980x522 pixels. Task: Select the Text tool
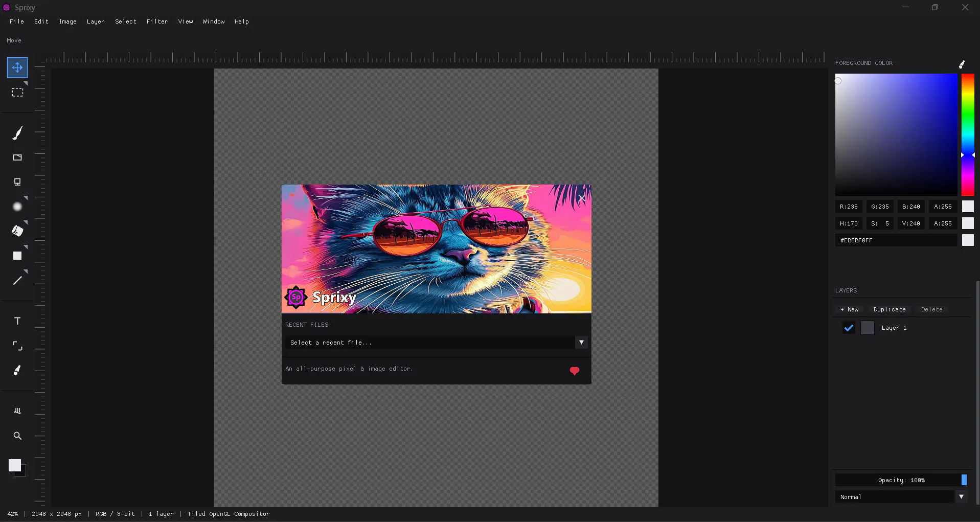(x=17, y=321)
